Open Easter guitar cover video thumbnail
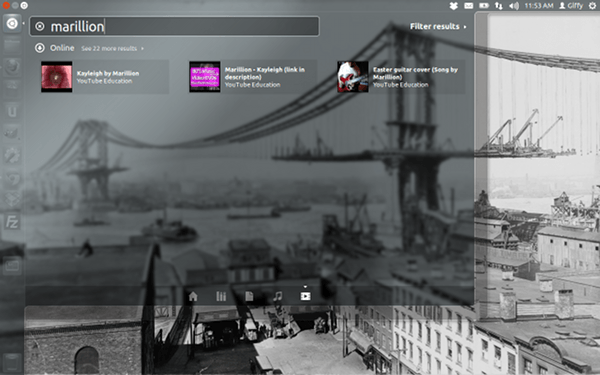The height and width of the screenshot is (375, 600). pos(352,77)
